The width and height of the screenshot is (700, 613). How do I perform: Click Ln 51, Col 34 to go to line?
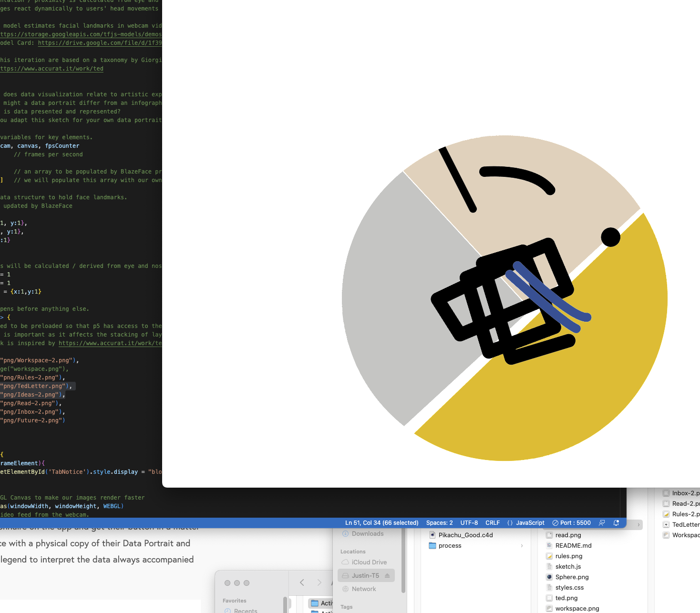click(x=381, y=523)
